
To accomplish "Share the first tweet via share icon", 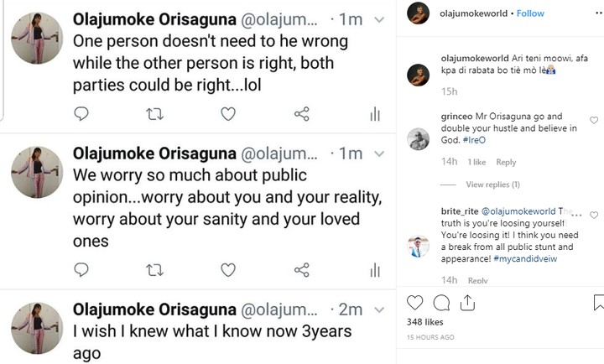I will pyautogui.click(x=302, y=113).
